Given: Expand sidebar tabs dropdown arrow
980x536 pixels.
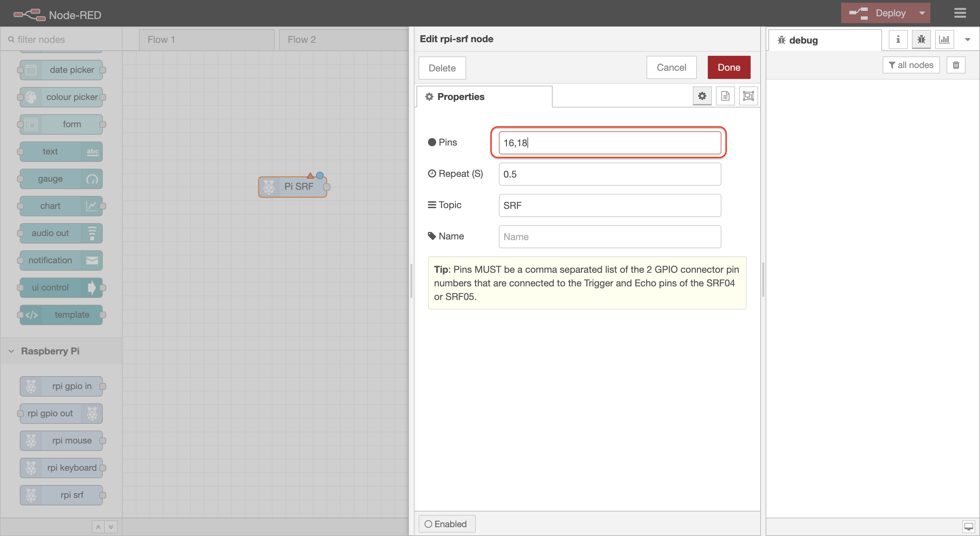Looking at the screenshot, I should click(967, 39).
